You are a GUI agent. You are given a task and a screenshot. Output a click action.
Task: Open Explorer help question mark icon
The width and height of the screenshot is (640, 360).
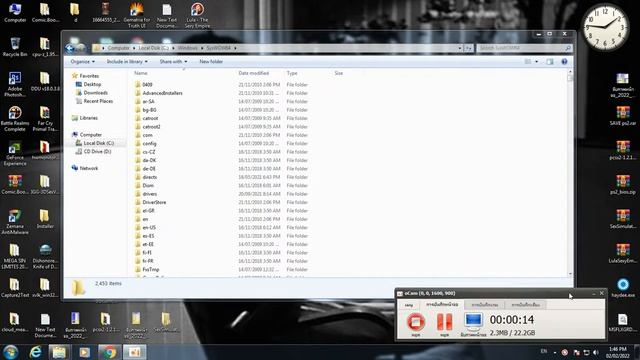(564, 62)
